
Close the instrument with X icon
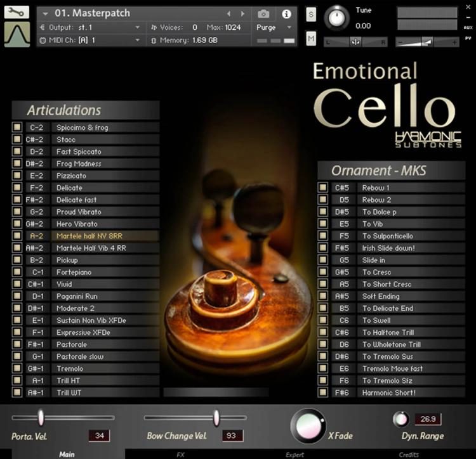tap(468, 7)
